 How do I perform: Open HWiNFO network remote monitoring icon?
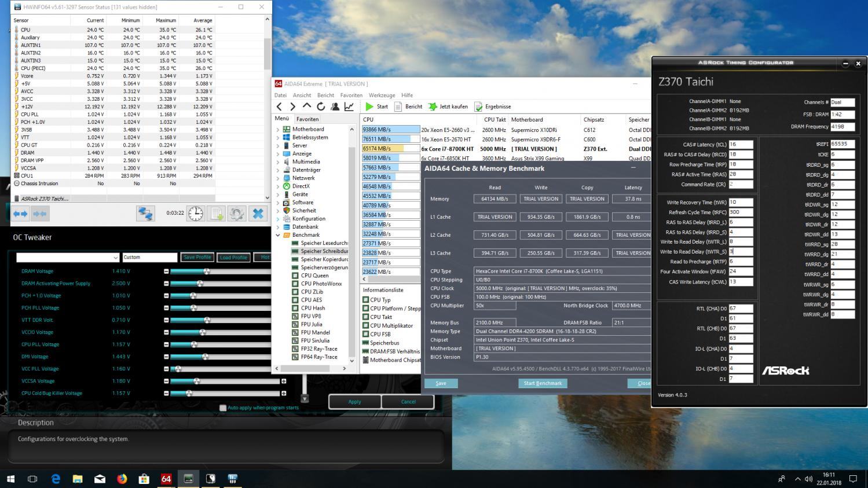coord(145,213)
